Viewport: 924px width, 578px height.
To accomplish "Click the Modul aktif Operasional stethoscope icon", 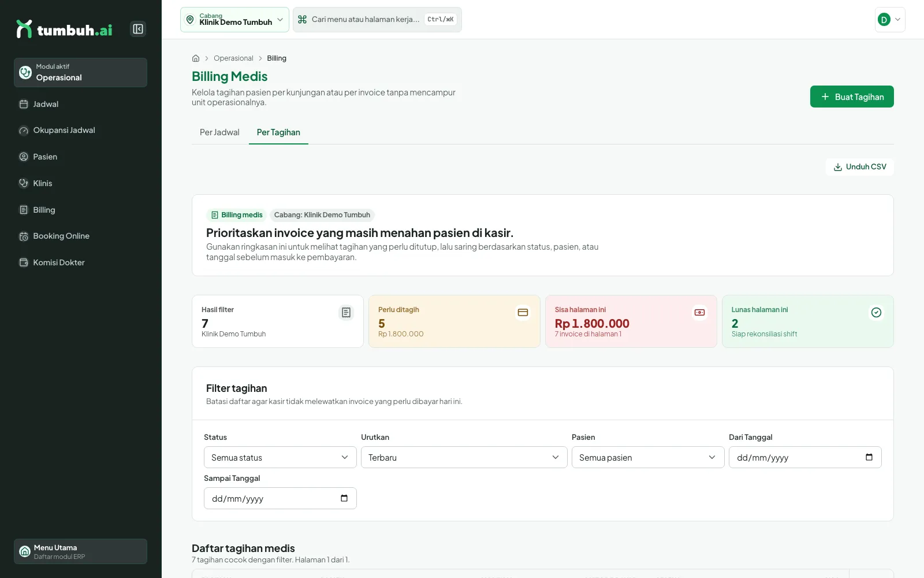I will [25, 72].
